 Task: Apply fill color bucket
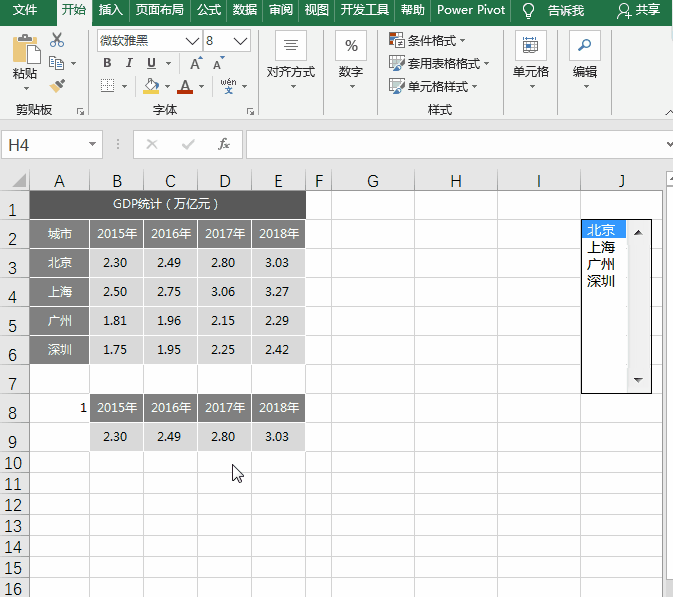[x=151, y=86]
